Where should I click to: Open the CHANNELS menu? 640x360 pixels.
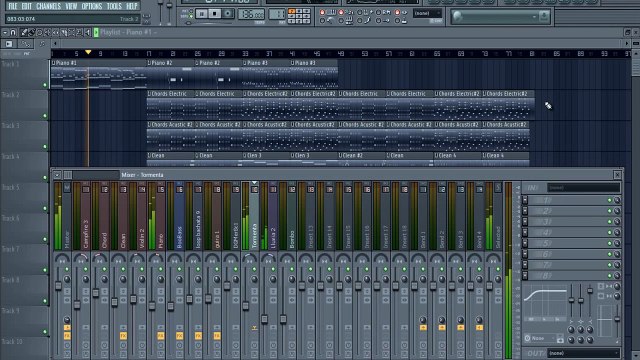(48, 6)
